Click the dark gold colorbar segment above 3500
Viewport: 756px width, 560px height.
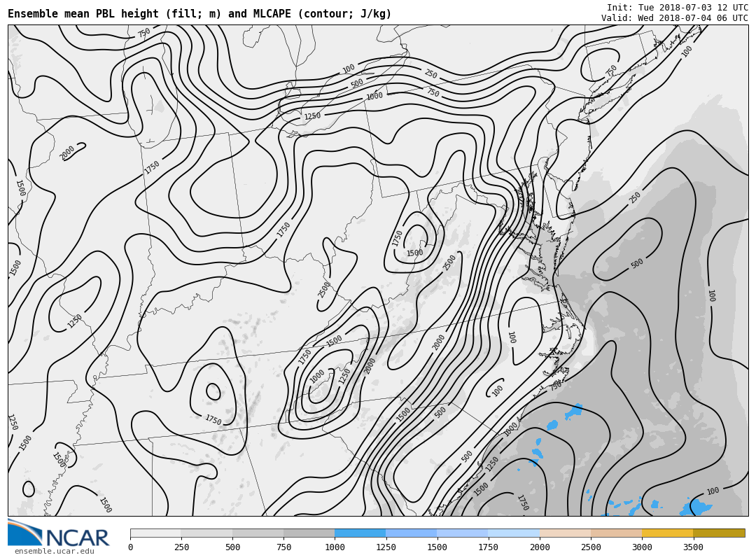pos(719,533)
